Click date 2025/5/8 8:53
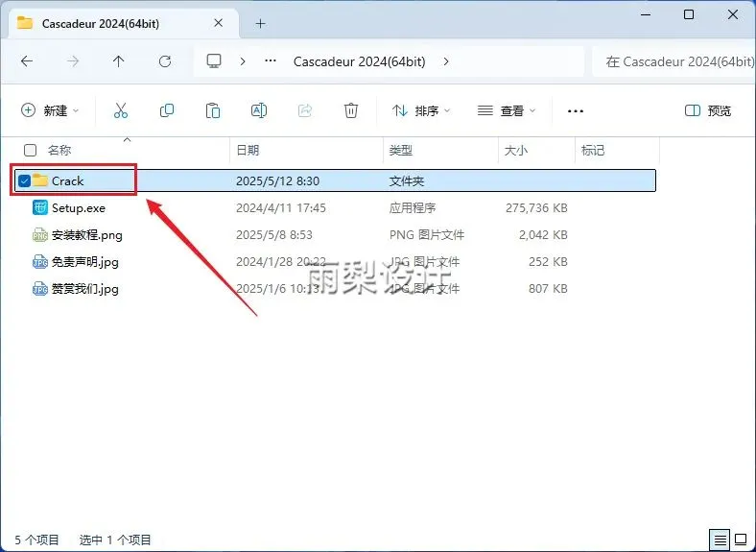 273,234
